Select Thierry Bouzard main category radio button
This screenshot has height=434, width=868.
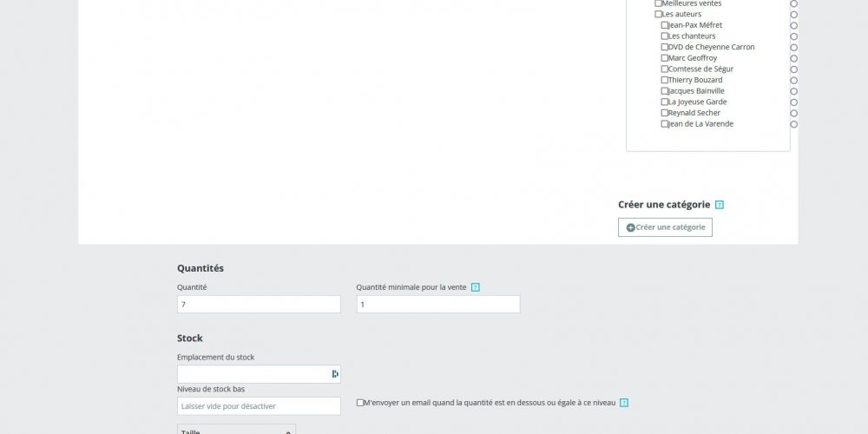click(x=793, y=80)
